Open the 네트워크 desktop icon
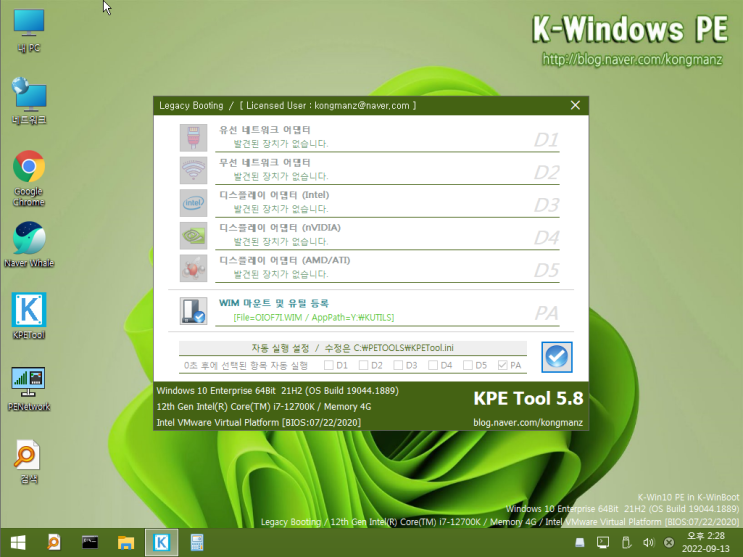 (28, 101)
